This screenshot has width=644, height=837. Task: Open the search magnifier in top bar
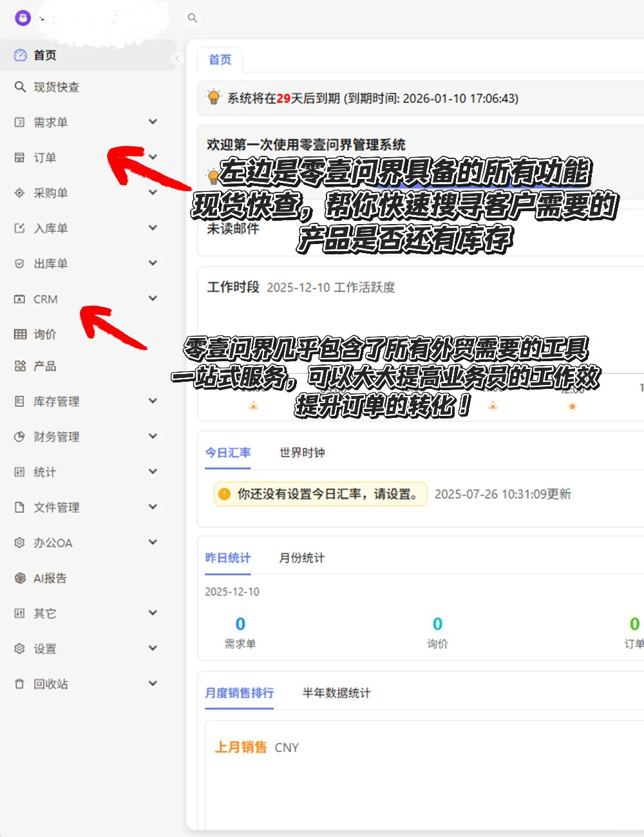(192, 18)
